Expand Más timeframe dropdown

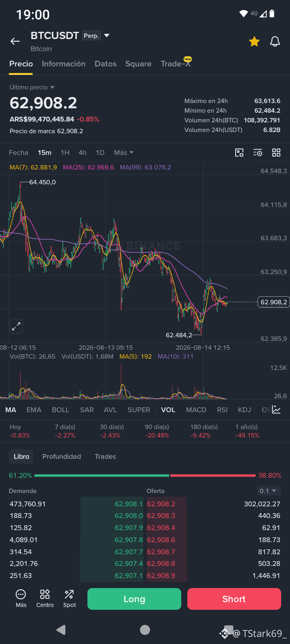[124, 153]
